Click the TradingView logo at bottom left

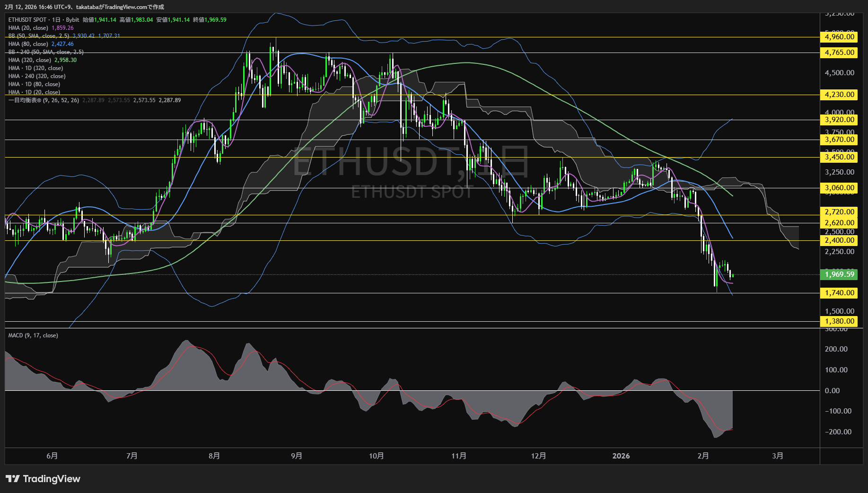pyautogui.click(x=43, y=479)
